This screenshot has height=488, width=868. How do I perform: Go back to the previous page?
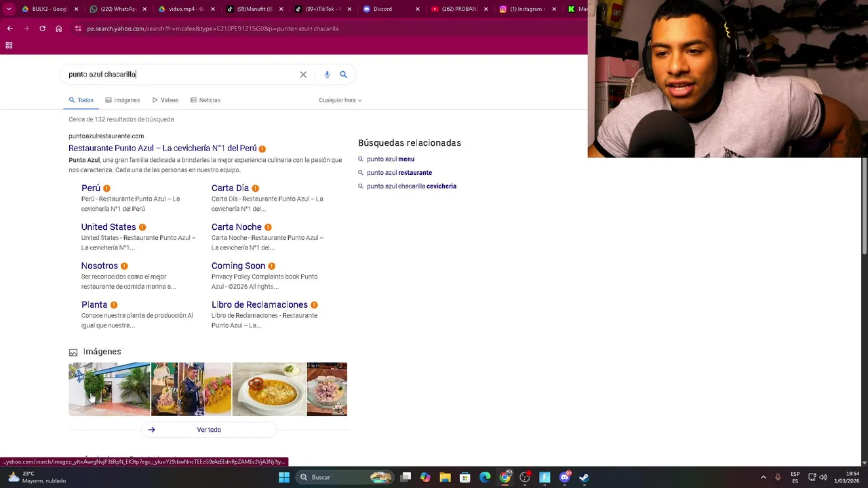[9, 28]
